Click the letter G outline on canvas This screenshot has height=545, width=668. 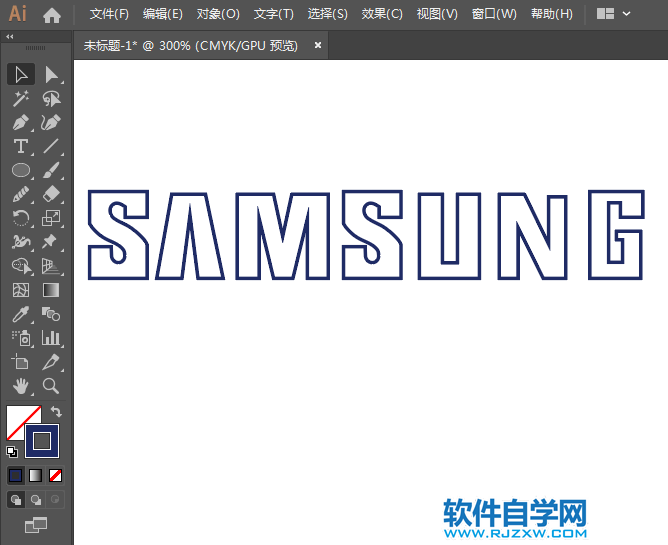(616, 235)
